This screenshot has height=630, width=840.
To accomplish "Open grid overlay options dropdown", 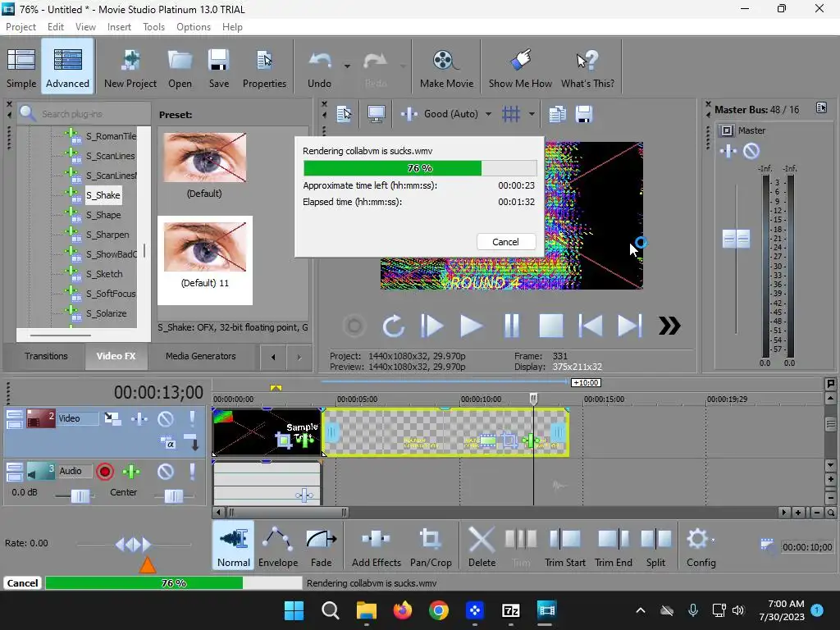I will coord(532,114).
